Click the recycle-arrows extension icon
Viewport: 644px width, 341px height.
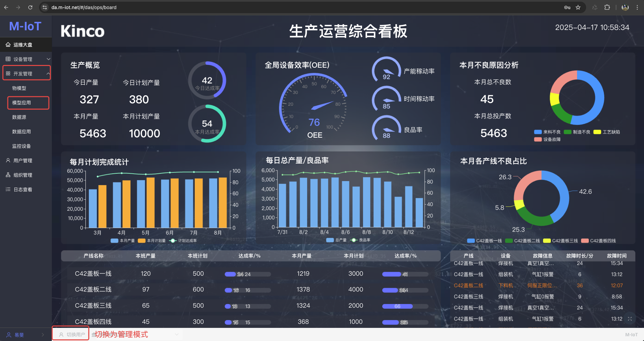595,7
